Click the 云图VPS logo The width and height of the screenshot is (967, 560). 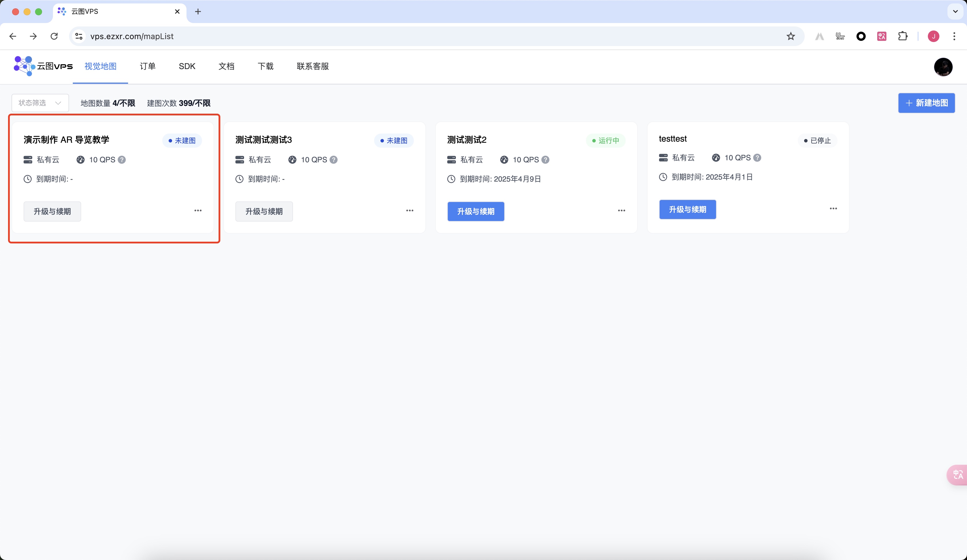[x=43, y=66]
